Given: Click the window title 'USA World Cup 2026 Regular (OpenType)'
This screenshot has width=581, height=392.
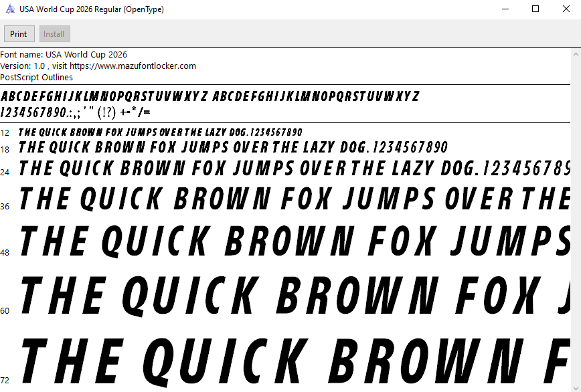Looking at the screenshot, I should pos(91,9).
